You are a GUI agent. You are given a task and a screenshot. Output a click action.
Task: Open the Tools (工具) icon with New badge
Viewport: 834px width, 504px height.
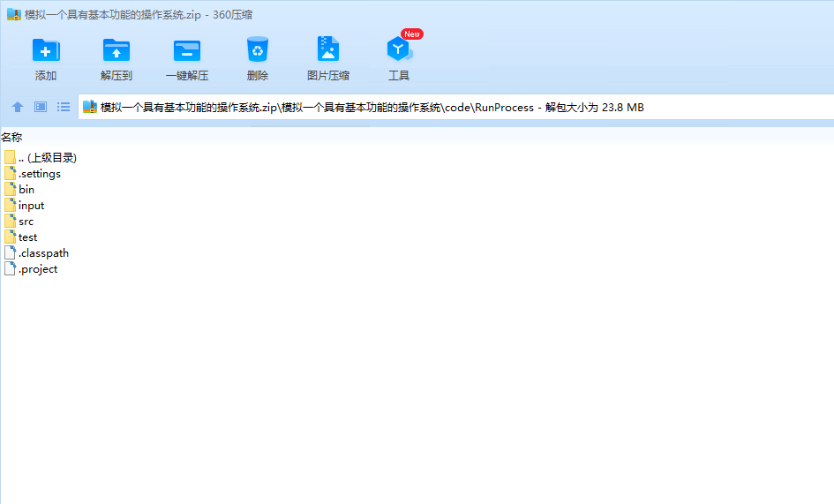click(399, 49)
